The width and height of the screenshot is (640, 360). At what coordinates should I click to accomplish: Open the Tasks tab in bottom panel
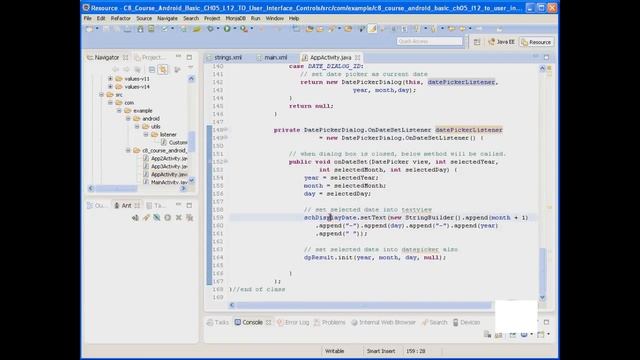point(218,322)
